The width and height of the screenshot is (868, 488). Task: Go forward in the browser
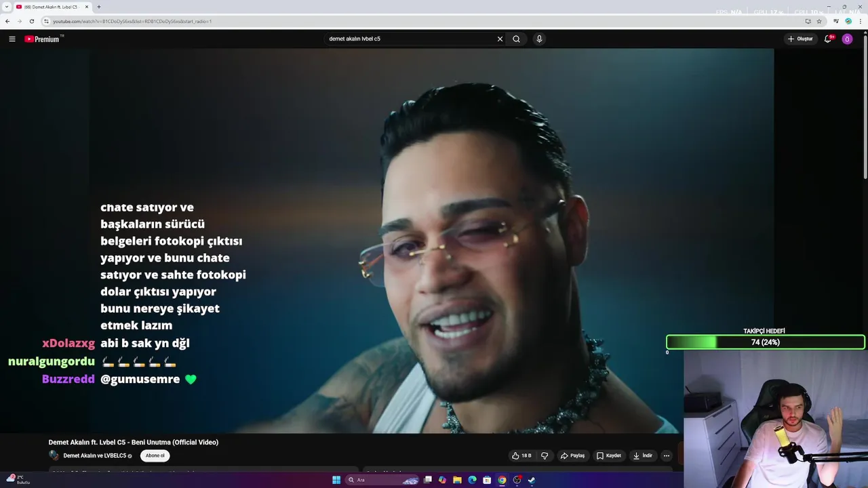tap(19, 21)
